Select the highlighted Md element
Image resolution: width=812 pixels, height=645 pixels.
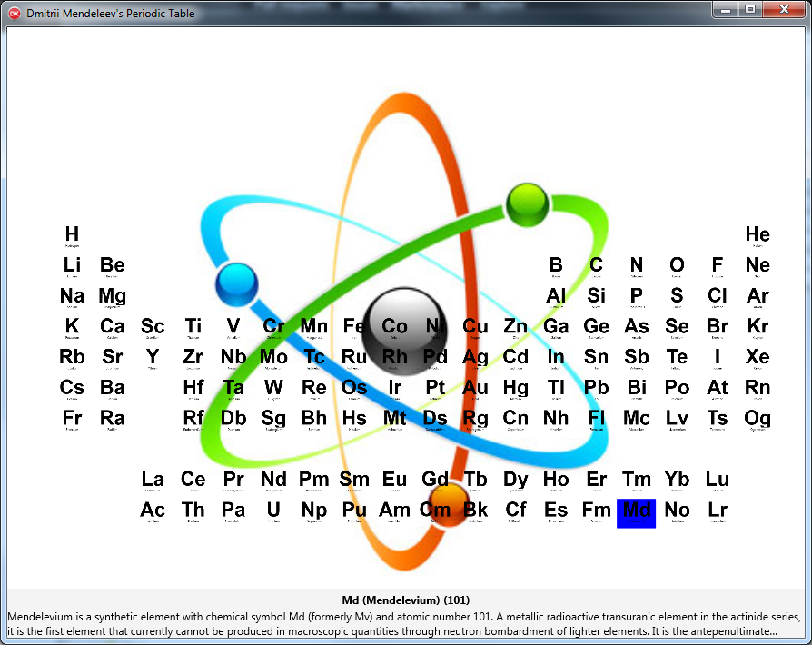[637, 513]
